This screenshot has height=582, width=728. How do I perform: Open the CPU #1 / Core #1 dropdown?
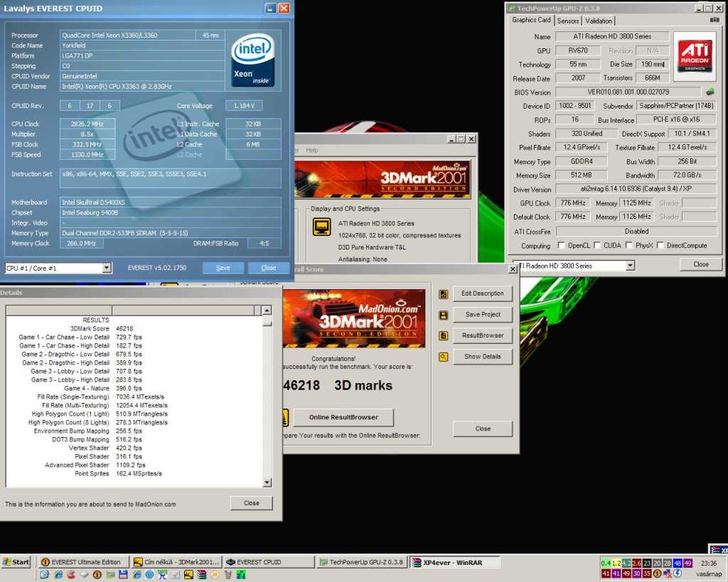tap(107, 268)
